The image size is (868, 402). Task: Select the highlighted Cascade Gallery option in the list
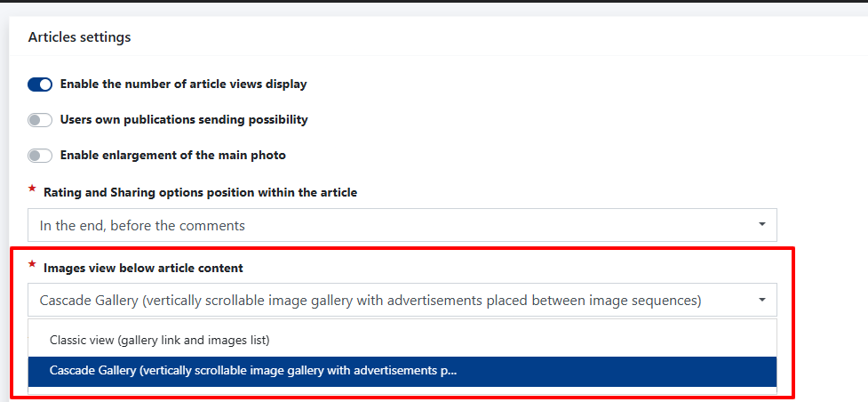(253, 371)
